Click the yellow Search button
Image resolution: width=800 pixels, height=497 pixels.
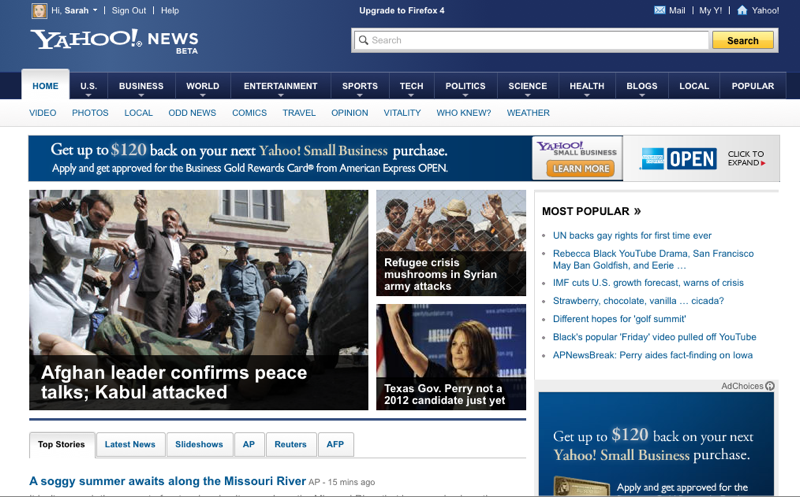pos(743,40)
